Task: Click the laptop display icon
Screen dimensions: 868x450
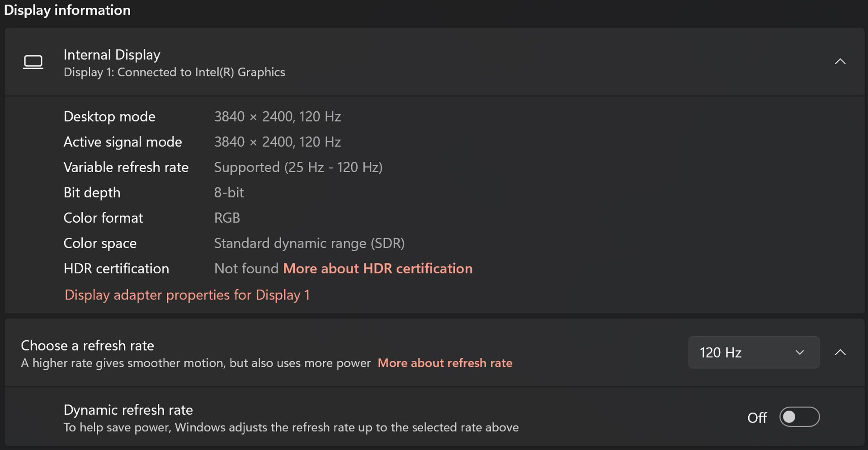Action: point(33,62)
